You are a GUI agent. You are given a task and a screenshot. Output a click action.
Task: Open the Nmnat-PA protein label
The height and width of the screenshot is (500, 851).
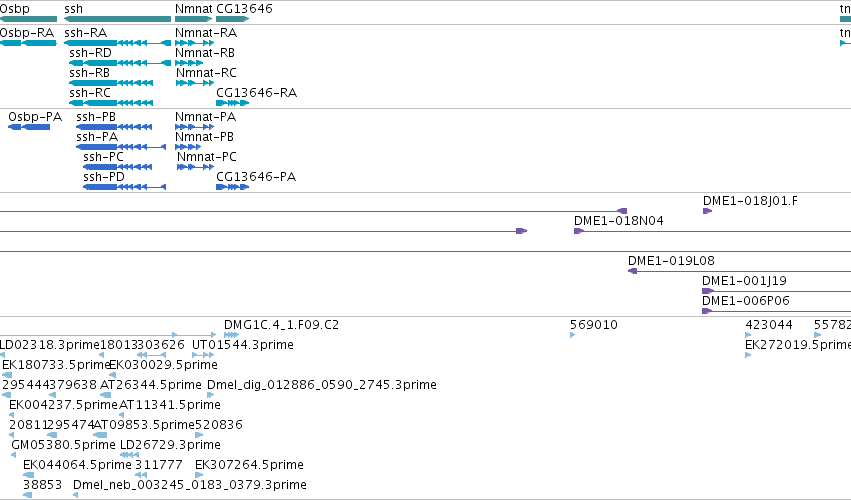206,117
